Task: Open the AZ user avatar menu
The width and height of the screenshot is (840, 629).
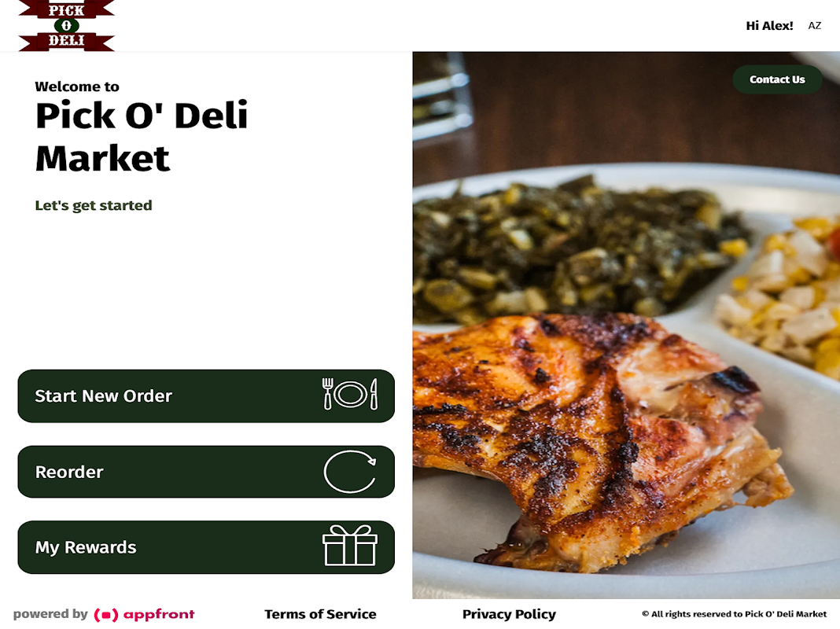Action: click(814, 26)
